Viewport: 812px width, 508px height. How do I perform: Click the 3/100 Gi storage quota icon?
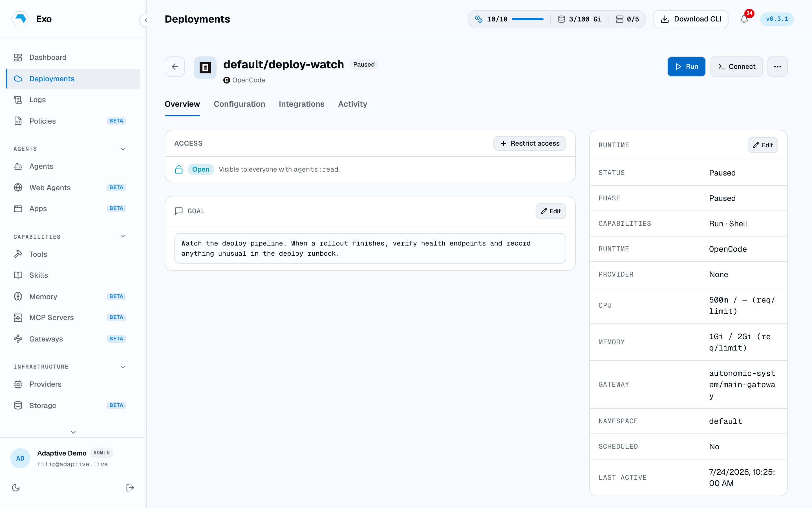pos(561,19)
